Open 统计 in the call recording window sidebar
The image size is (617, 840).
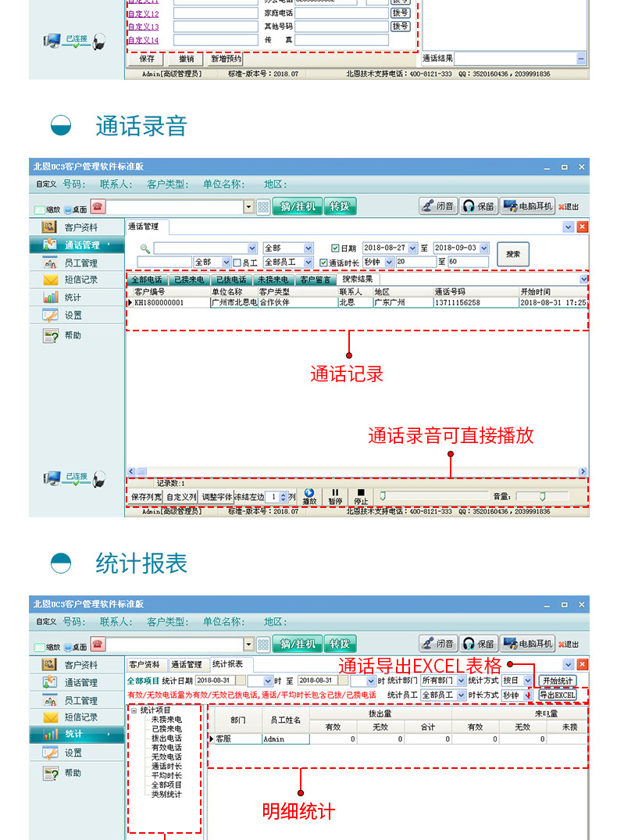tap(77, 298)
